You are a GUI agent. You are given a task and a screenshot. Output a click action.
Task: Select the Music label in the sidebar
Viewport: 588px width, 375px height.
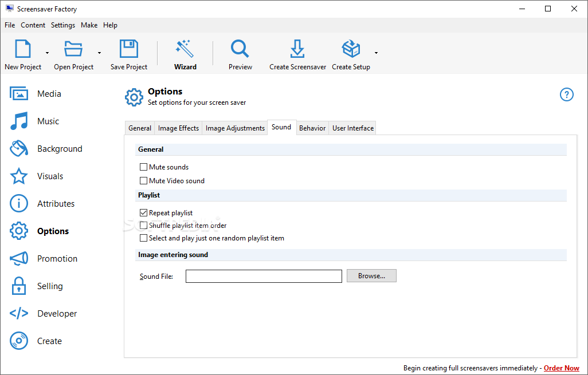tap(48, 121)
